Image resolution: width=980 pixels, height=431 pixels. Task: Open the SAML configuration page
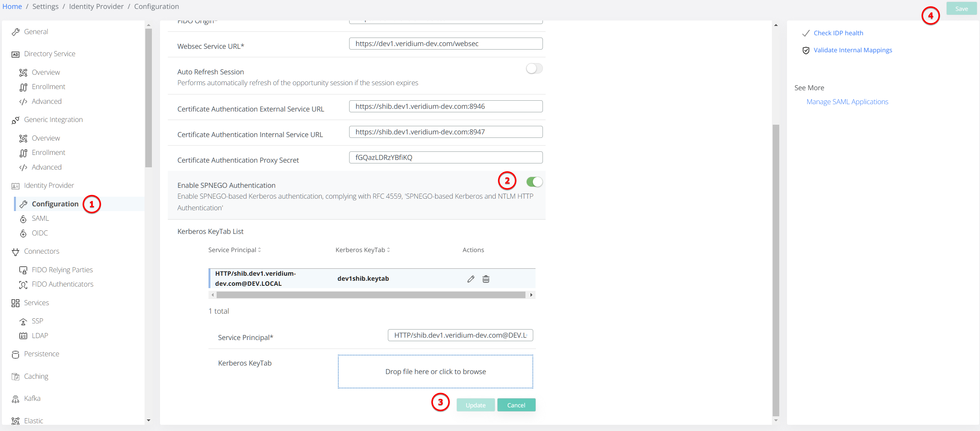pyautogui.click(x=40, y=218)
